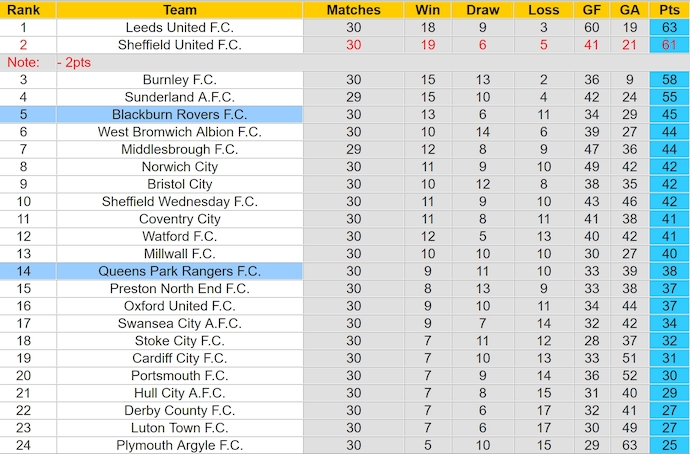The width and height of the screenshot is (690, 454).
Task: Select the Sunderland A.F.C. team name
Action: (180, 97)
